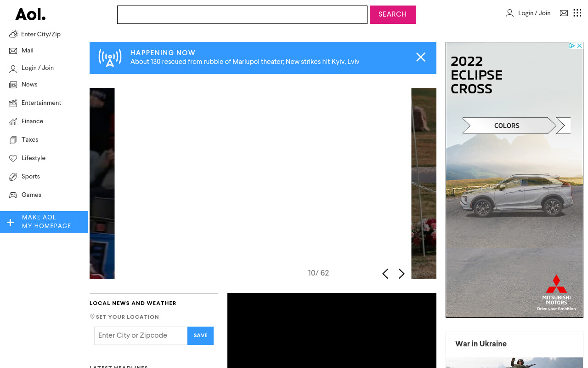Viewport: 588px width, 368px height.
Task: Click the Games controller icon
Action: point(13,195)
